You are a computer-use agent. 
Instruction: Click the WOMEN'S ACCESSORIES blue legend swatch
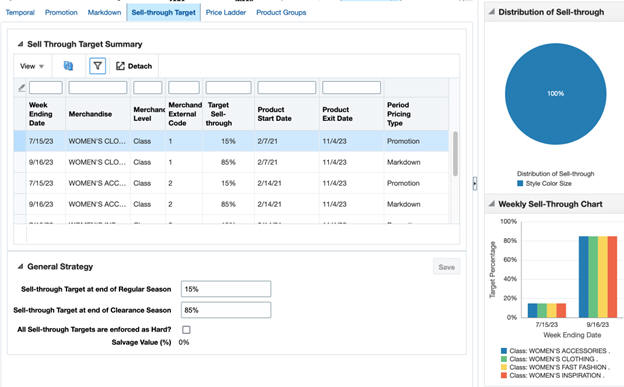coord(504,351)
